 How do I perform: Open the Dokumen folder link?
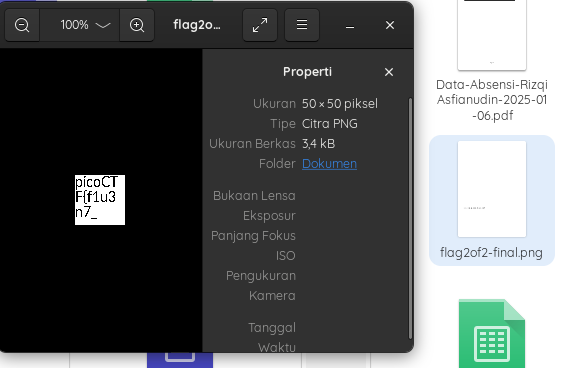point(329,164)
